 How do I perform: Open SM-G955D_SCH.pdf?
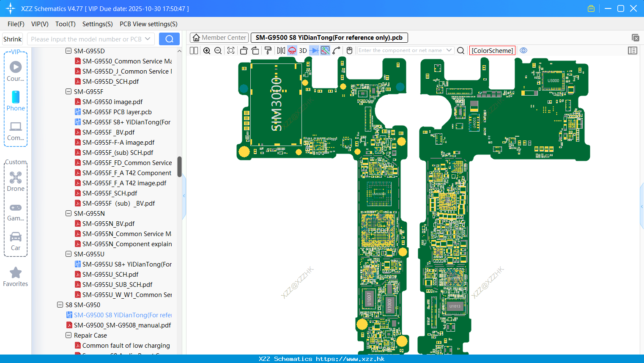107,81
